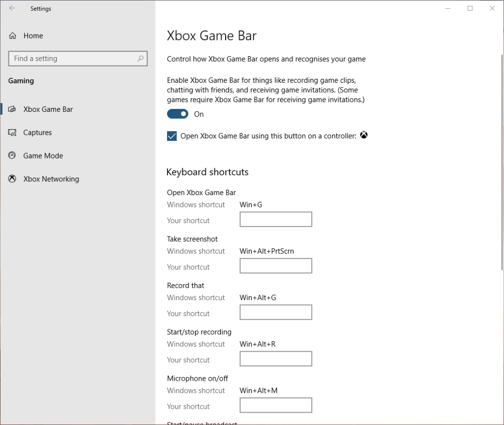Click custom shortcut field for Take screenshot
Image resolution: width=504 pixels, height=425 pixels.
pos(275,266)
